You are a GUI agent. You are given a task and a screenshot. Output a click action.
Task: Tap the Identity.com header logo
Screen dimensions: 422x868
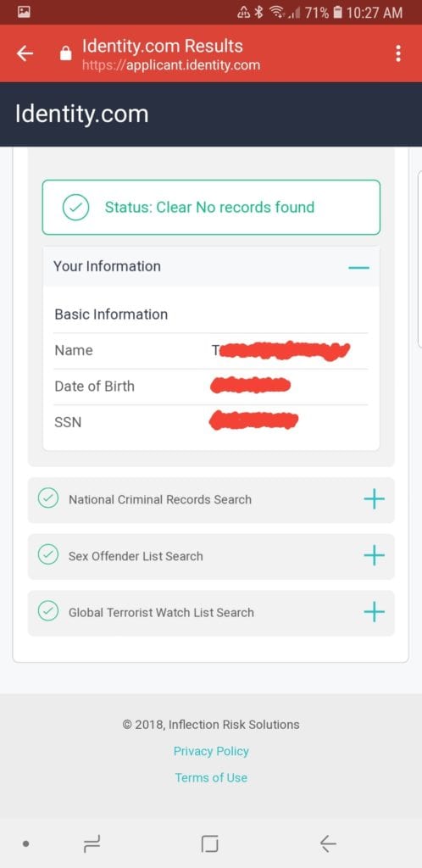[82, 114]
